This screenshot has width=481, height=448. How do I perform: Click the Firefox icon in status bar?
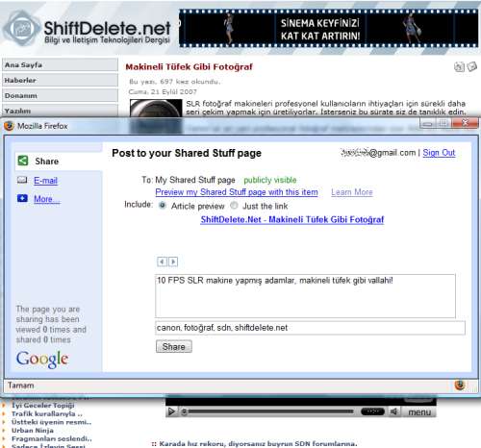(460, 385)
